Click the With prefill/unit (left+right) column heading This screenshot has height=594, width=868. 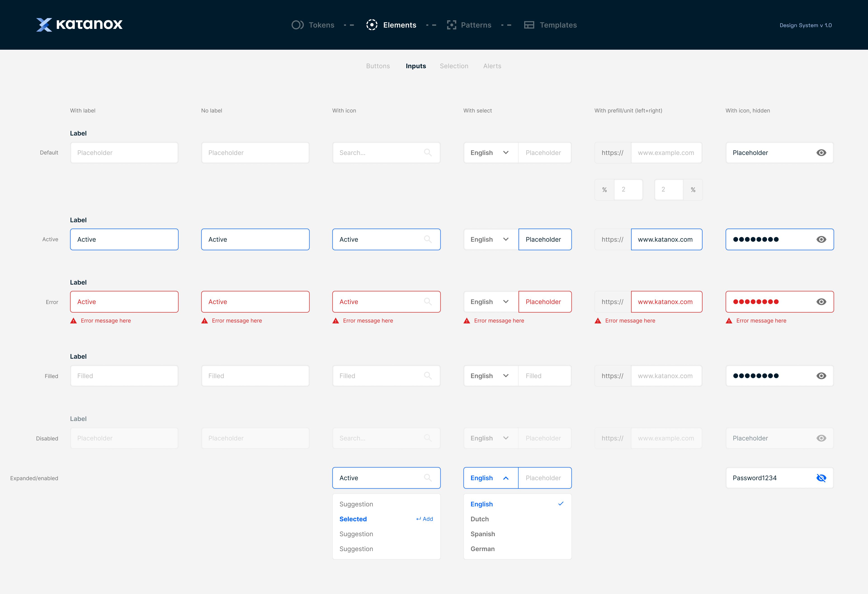pyautogui.click(x=628, y=110)
